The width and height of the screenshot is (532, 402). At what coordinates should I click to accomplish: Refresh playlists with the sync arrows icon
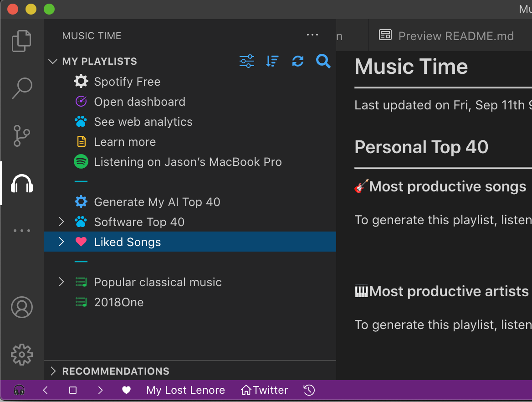point(297,61)
